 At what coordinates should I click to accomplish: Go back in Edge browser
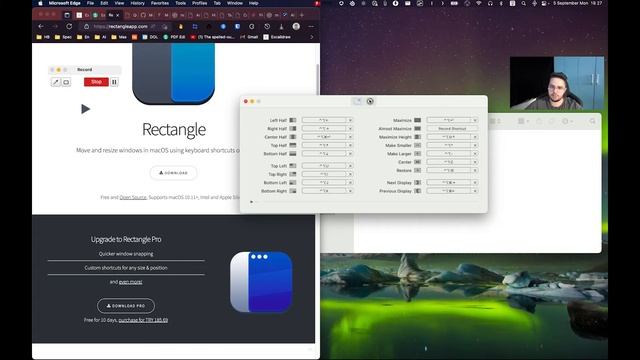point(41,26)
